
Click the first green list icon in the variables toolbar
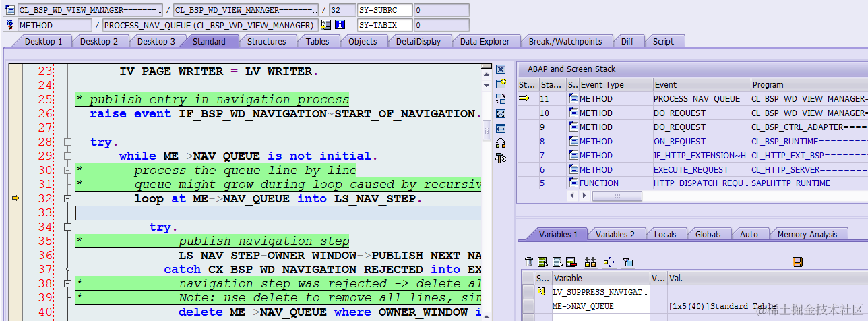(541, 262)
